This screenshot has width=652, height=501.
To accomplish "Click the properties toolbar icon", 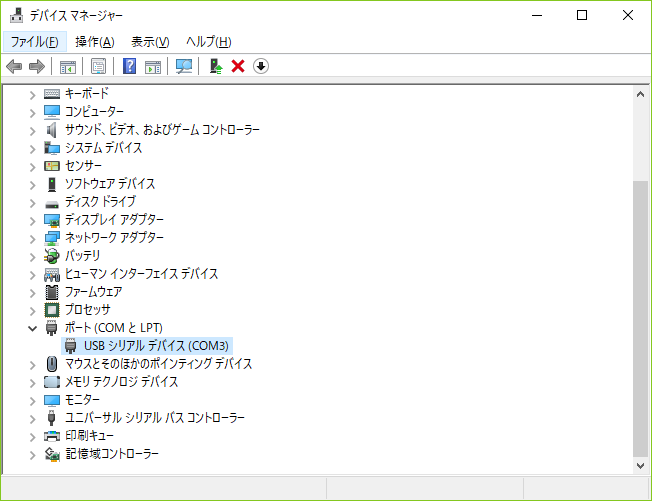I will tap(99, 67).
